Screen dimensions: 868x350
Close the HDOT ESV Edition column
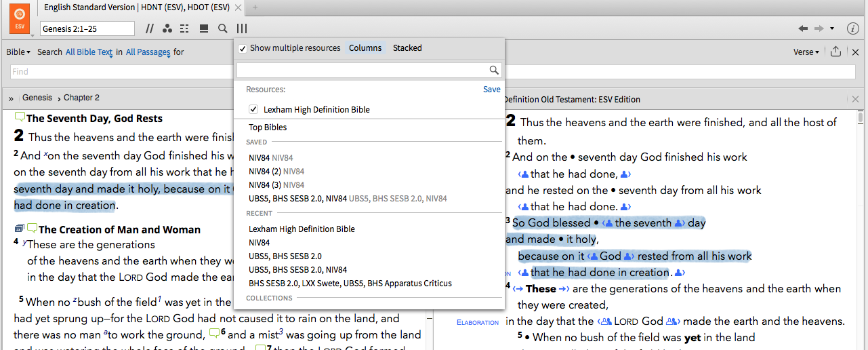click(x=856, y=99)
